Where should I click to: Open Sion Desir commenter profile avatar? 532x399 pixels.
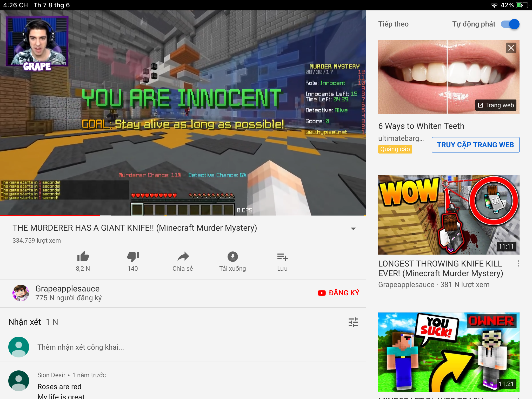click(x=19, y=381)
